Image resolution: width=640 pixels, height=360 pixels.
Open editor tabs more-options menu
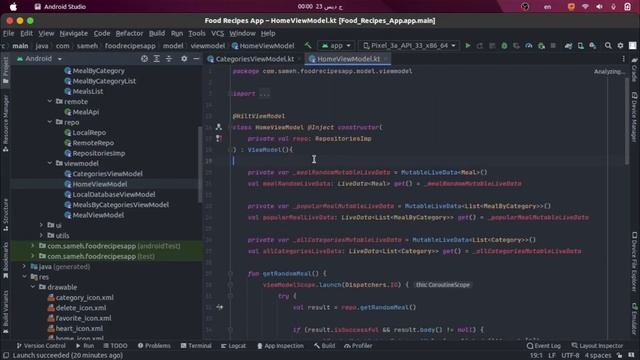click(623, 59)
